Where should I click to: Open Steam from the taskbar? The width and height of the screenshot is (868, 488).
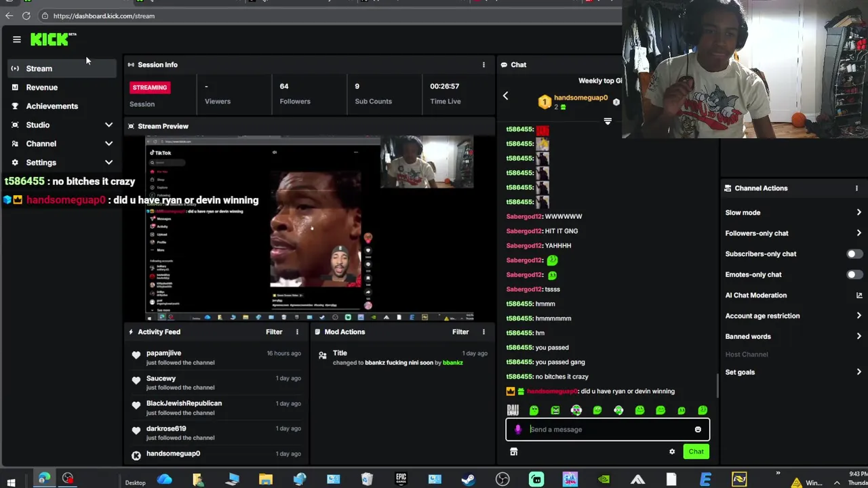(x=468, y=480)
